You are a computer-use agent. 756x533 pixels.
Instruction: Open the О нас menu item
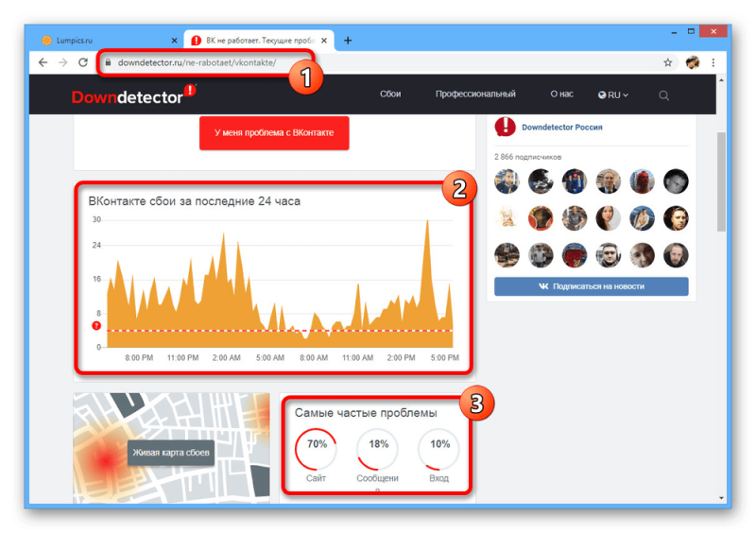click(x=561, y=95)
